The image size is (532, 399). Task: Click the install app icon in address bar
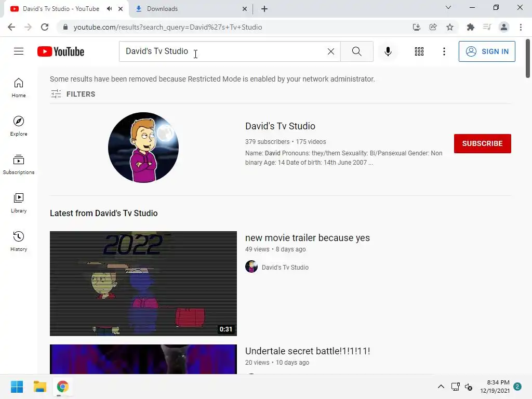pos(416,27)
